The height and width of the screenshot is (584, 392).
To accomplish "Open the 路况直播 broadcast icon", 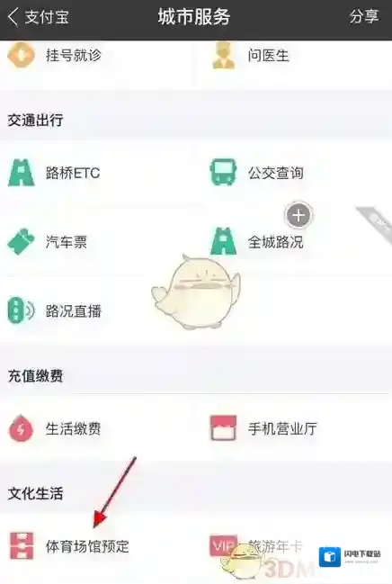I will 21,310.
